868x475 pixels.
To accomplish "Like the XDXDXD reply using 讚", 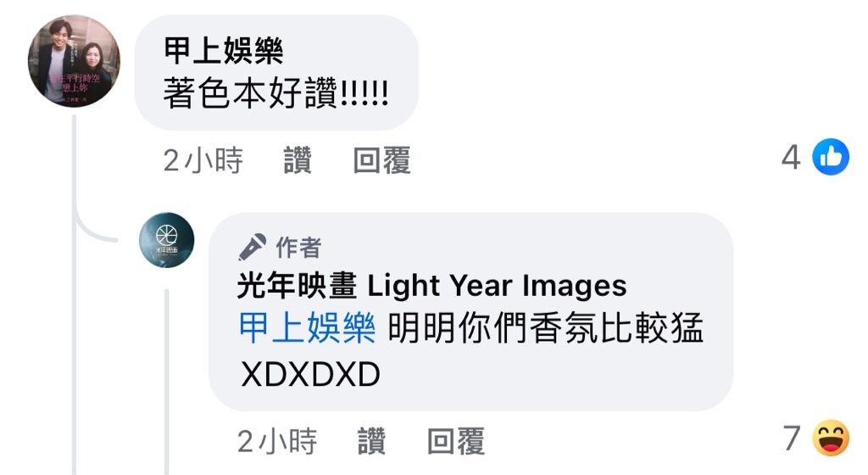I will pos(371,441).
